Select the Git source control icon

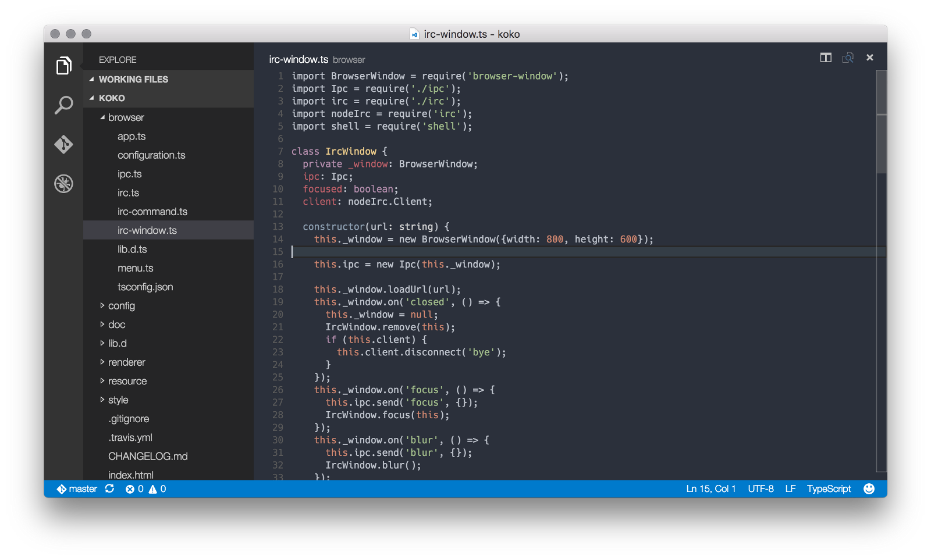64,145
